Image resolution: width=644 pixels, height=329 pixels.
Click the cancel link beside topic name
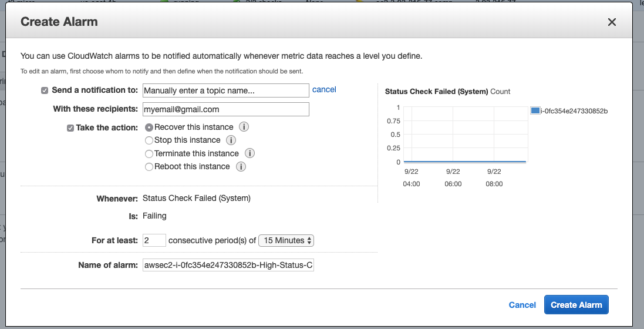(x=324, y=89)
